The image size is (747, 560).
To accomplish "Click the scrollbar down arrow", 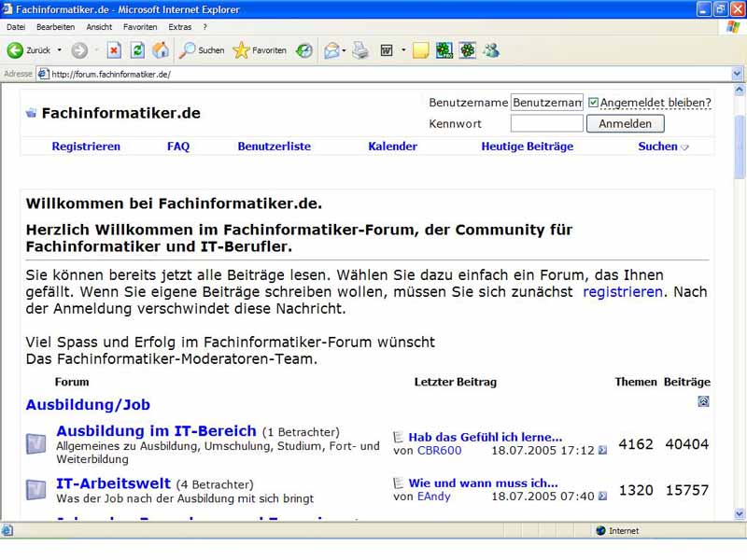I will click(x=739, y=513).
